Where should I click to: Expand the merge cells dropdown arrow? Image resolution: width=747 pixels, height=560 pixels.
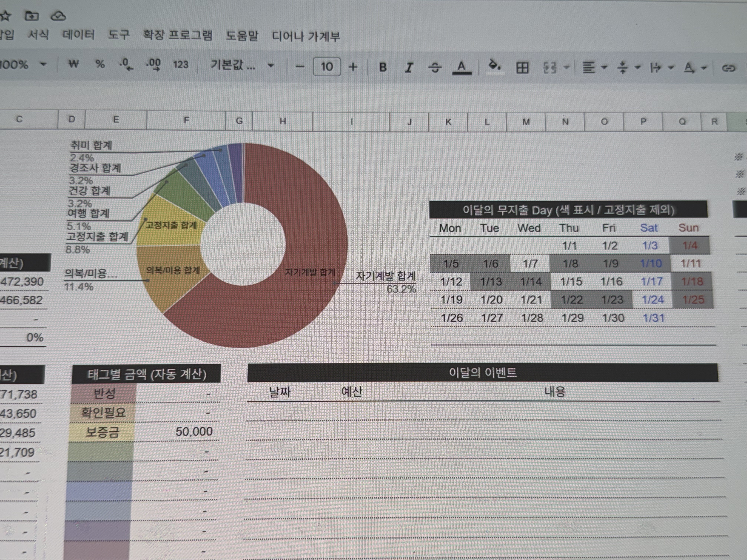(567, 68)
